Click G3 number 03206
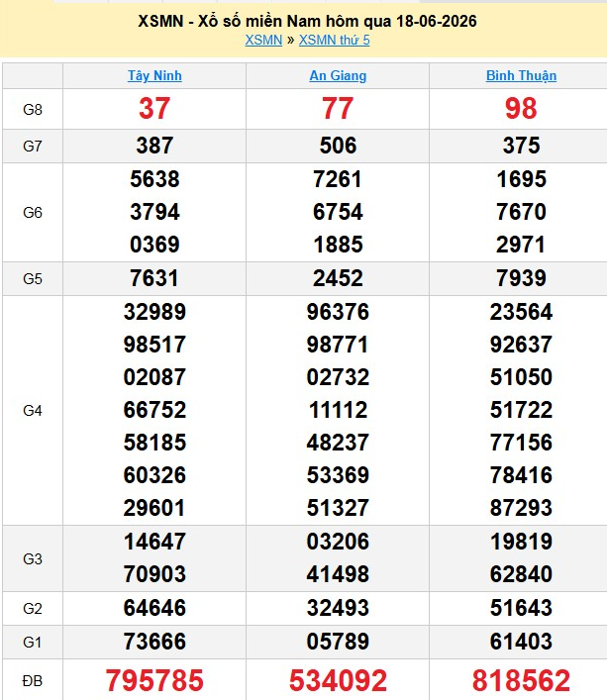Screen dimensions: 607x700 338,542
